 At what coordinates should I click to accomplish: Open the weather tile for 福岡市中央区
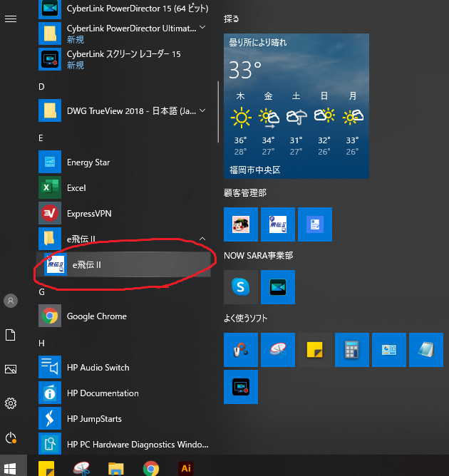pyautogui.click(x=296, y=105)
